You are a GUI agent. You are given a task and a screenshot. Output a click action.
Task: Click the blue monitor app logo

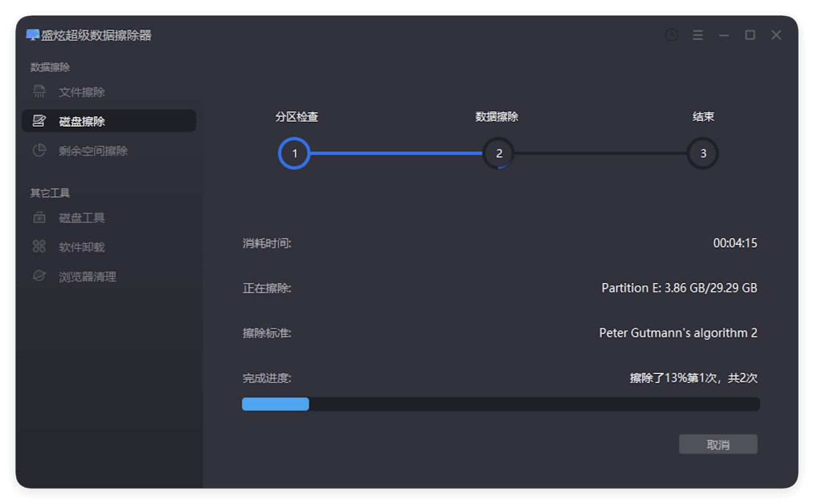[x=33, y=35]
